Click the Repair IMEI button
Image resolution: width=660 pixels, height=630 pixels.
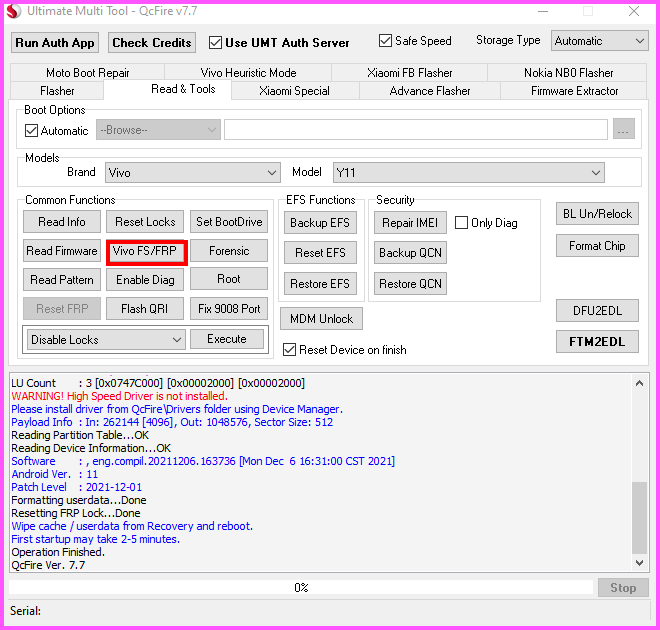point(410,223)
